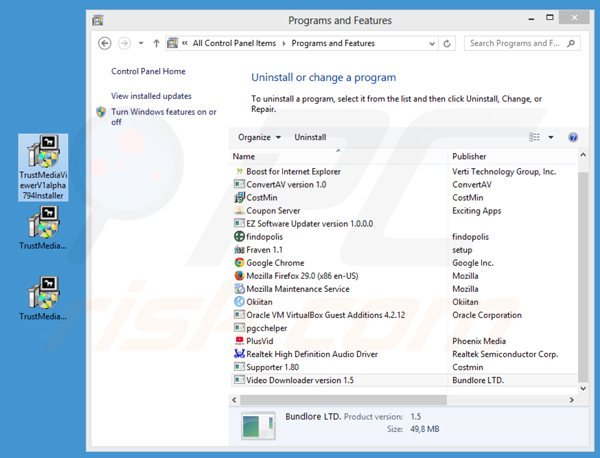Open the help question mark icon
Image resolution: width=600 pixels, height=458 pixels.
point(573,137)
